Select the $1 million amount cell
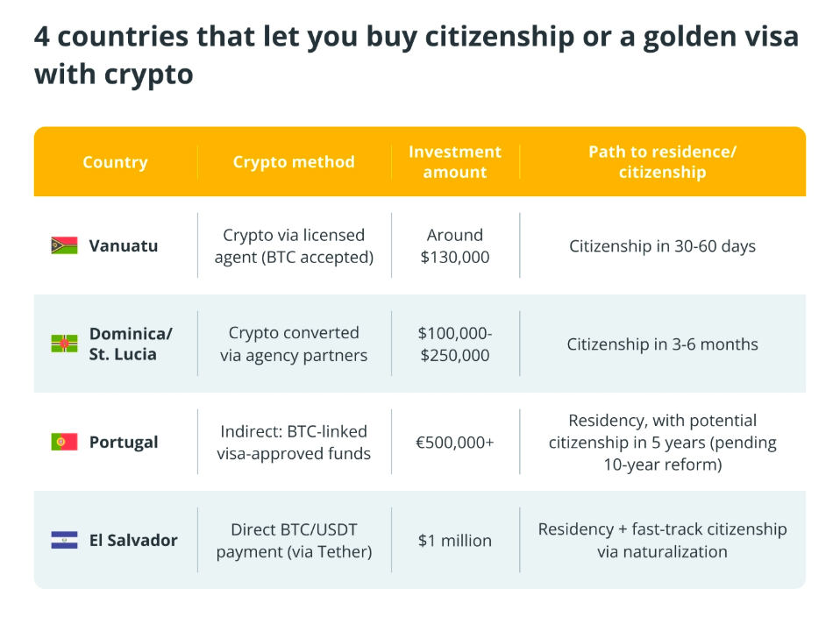Screen dimensions: 840x617 click(x=455, y=541)
